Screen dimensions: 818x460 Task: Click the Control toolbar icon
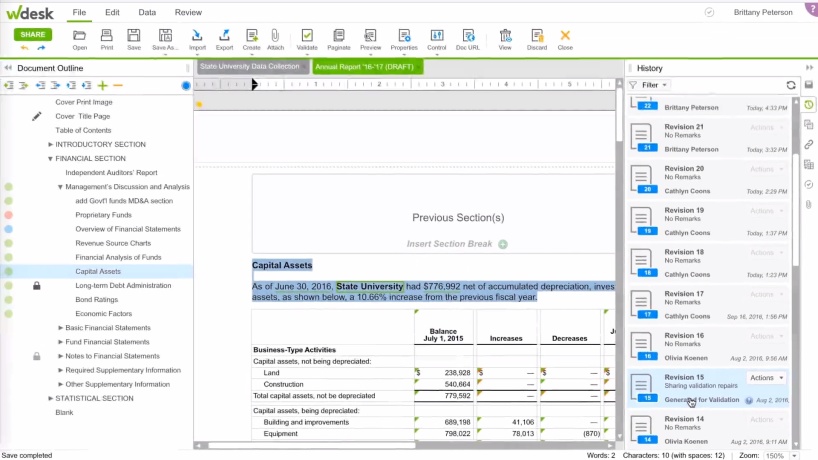437,40
